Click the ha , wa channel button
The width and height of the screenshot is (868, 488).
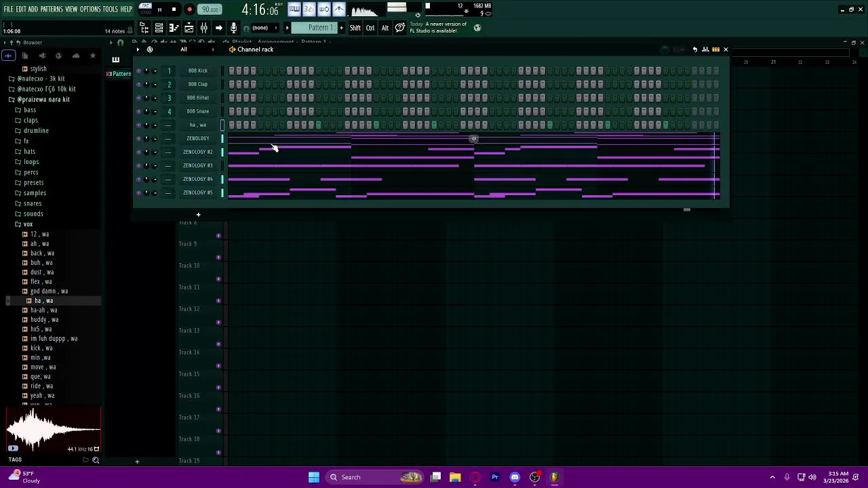click(198, 125)
